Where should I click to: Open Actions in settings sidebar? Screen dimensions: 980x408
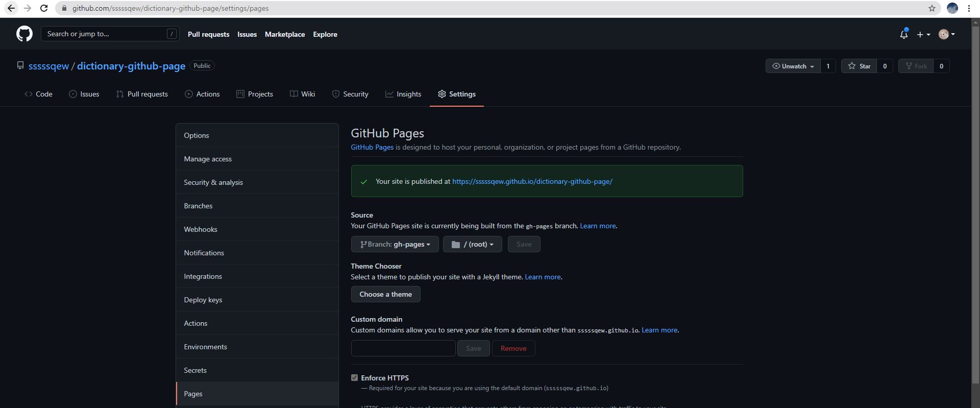(257, 323)
